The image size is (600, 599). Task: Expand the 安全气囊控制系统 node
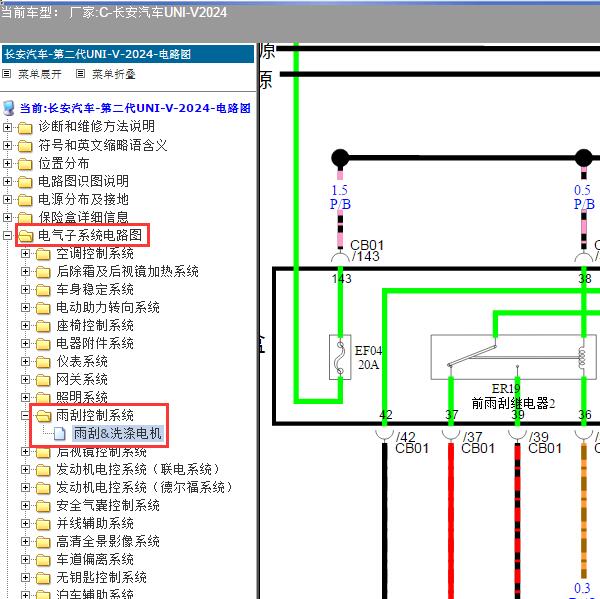click(25, 505)
